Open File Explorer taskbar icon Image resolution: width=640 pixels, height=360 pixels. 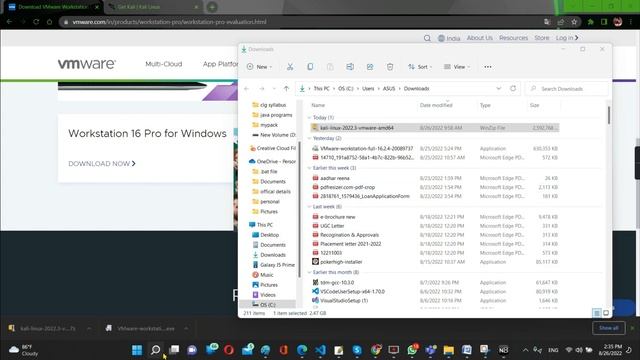[x=449, y=350]
